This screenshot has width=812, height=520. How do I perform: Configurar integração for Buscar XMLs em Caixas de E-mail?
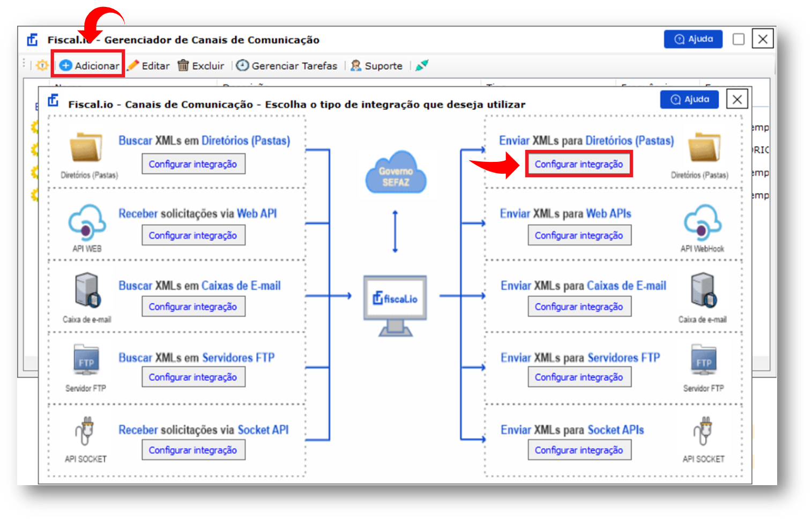[193, 307]
